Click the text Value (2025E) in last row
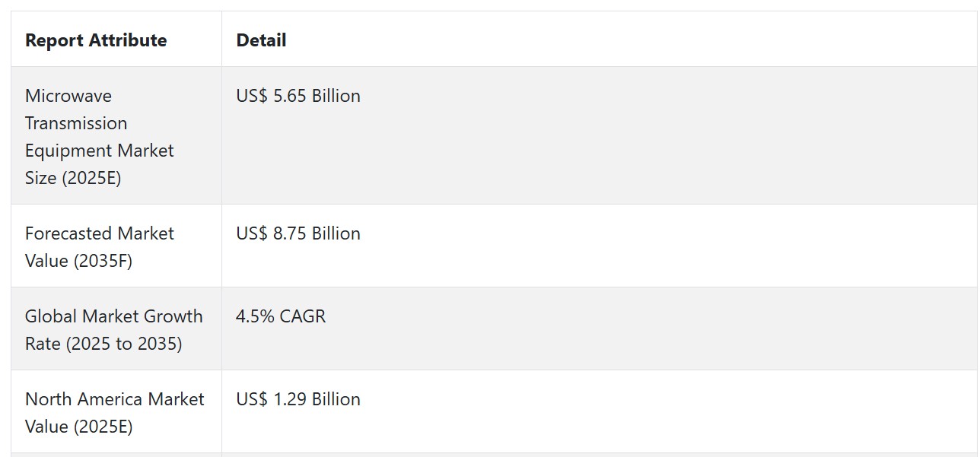 (79, 427)
